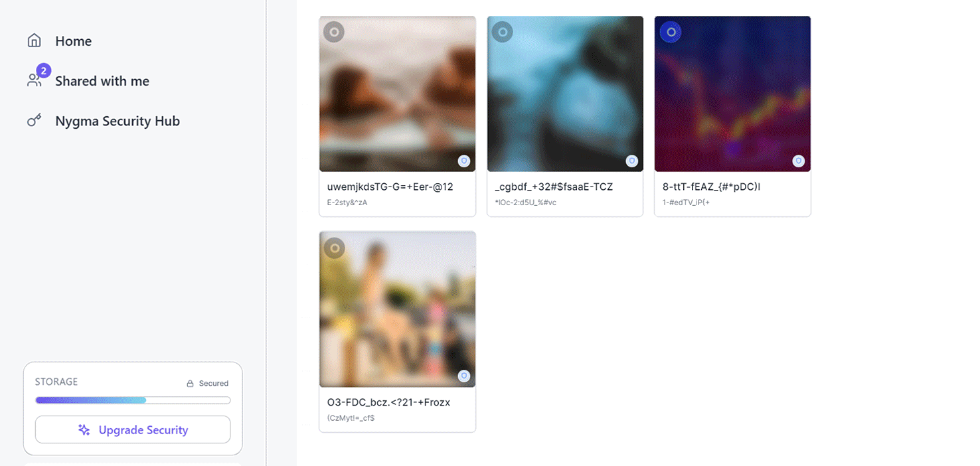Screen dimensions: 980x466
Task: Click the Shared with me people icon
Action: (34, 81)
